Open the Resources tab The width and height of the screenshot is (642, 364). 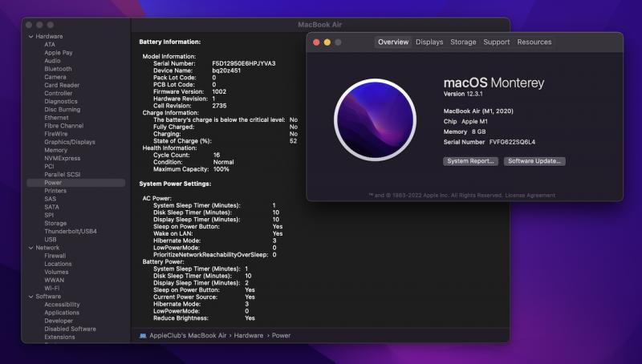coord(534,42)
